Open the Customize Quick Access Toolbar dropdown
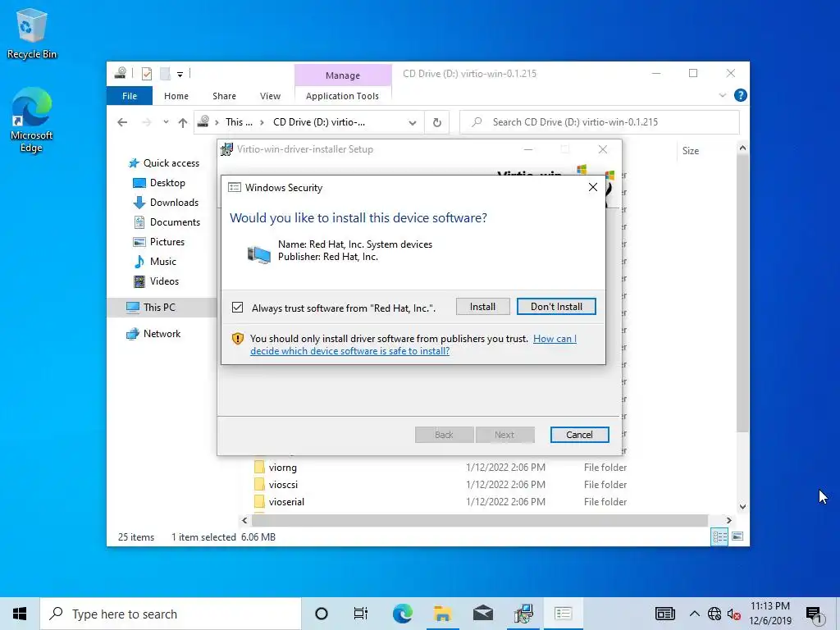This screenshot has width=840, height=630. pyautogui.click(x=180, y=74)
